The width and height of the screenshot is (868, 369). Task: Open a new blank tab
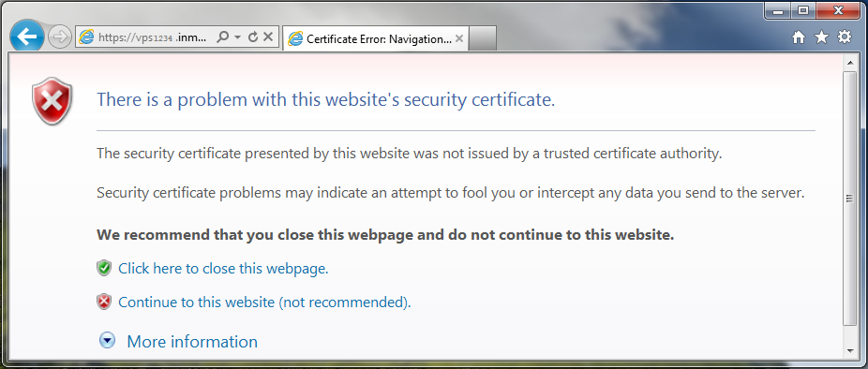[x=483, y=38]
